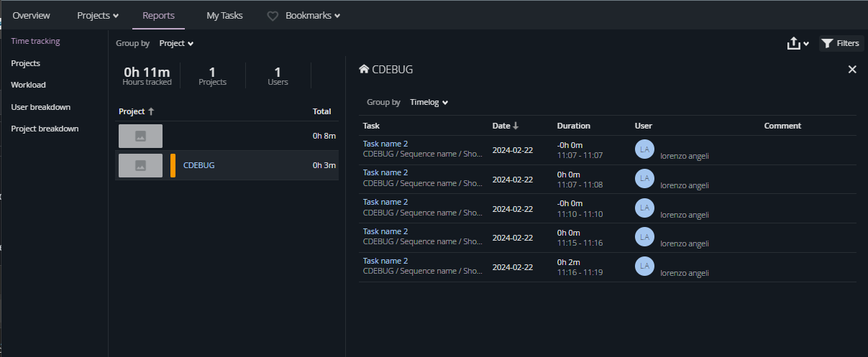
Task: Click the orange CDEBUG color bar
Action: (x=173, y=165)
